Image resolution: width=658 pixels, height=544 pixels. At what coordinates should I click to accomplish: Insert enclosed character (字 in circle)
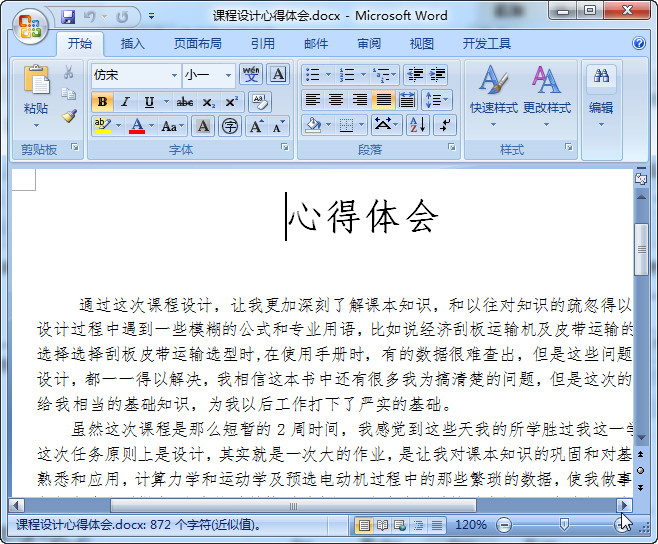(x=230, y=126)
